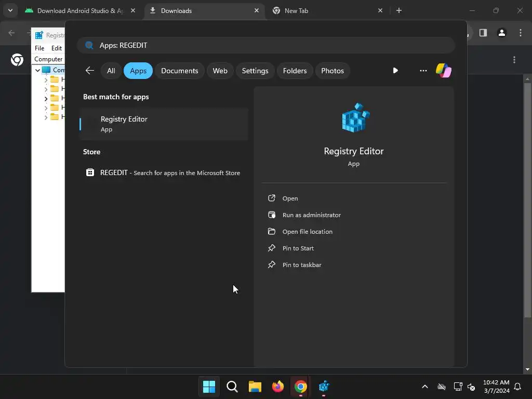This screenshot has height=399, width=532.
Task: Click the search magnifier icon in search box
Action: pyautogui.click(x=89, y=45)
